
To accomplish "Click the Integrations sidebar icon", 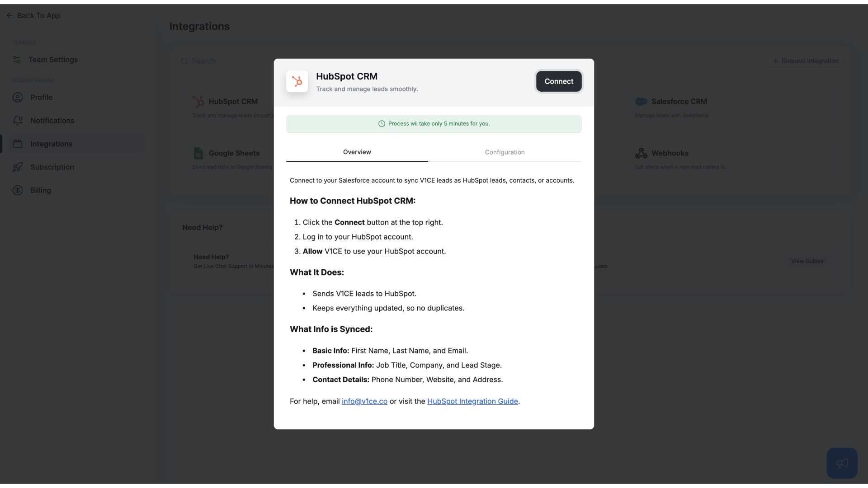I will tap(17, 144).
